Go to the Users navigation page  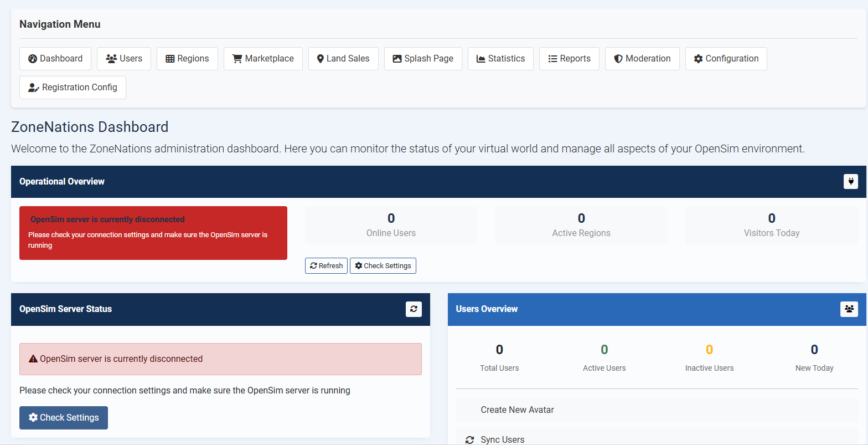pos(124,59)
